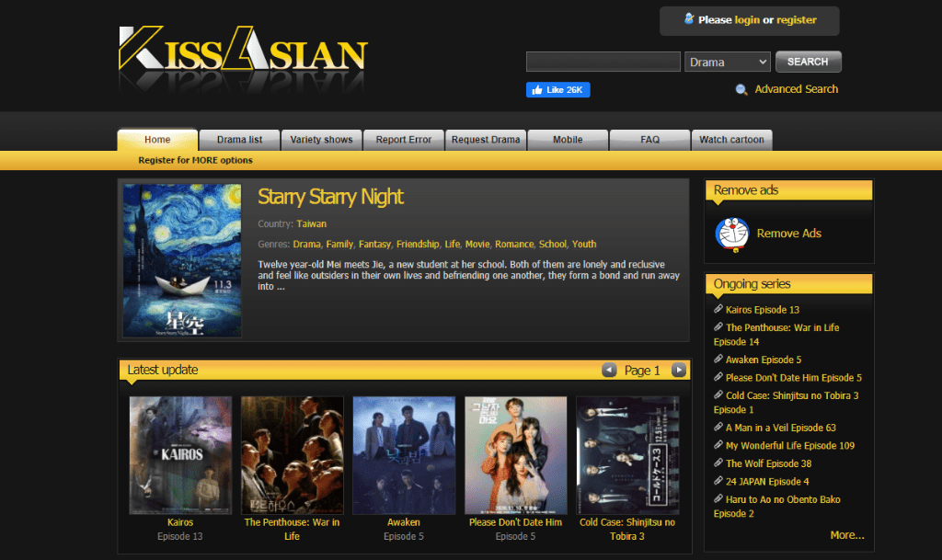Open Haru to Ao no Obento Bako Episode 2
Viewport: 942px width, 560px height.
[776, 507]
